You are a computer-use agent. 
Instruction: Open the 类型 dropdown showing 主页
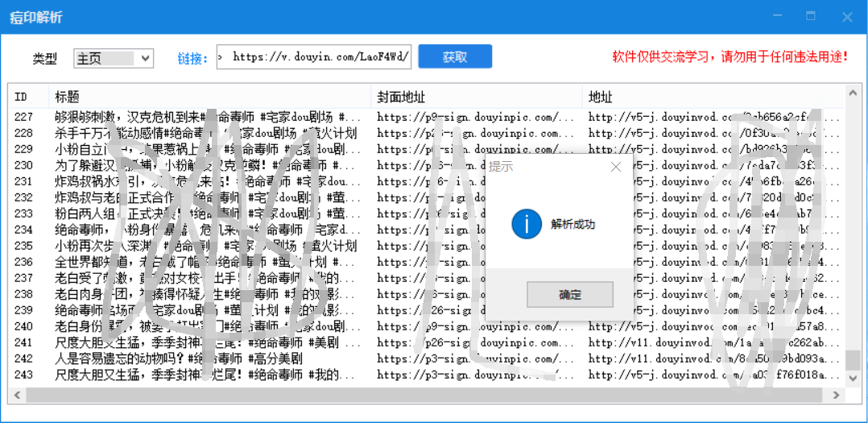click(113, 58)
